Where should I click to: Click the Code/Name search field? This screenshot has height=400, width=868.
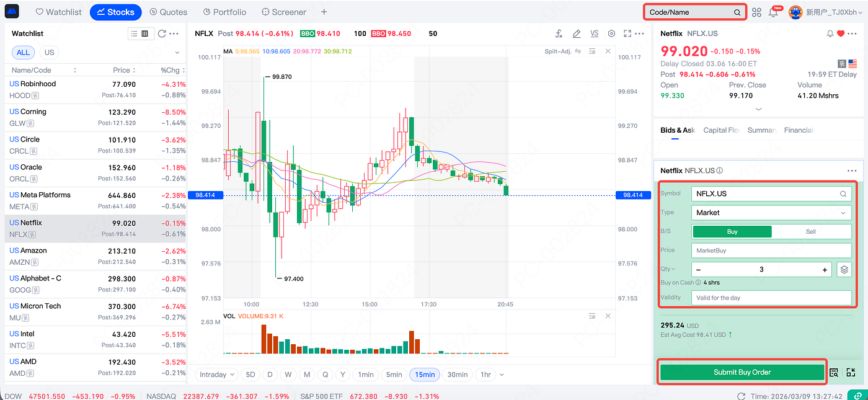pos(694,12)
